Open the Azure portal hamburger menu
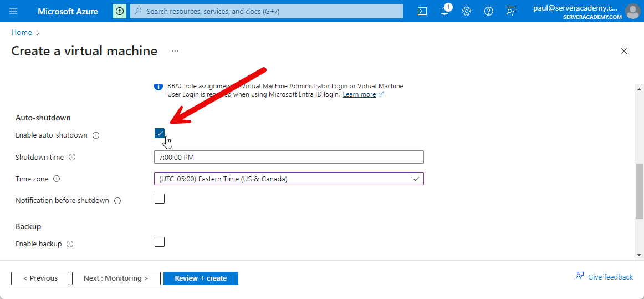 coord(14,11)
